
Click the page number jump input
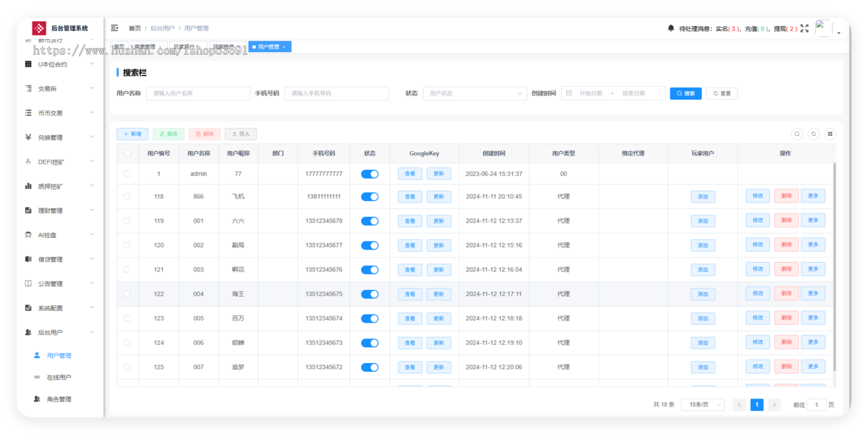(x=816, y=405)
